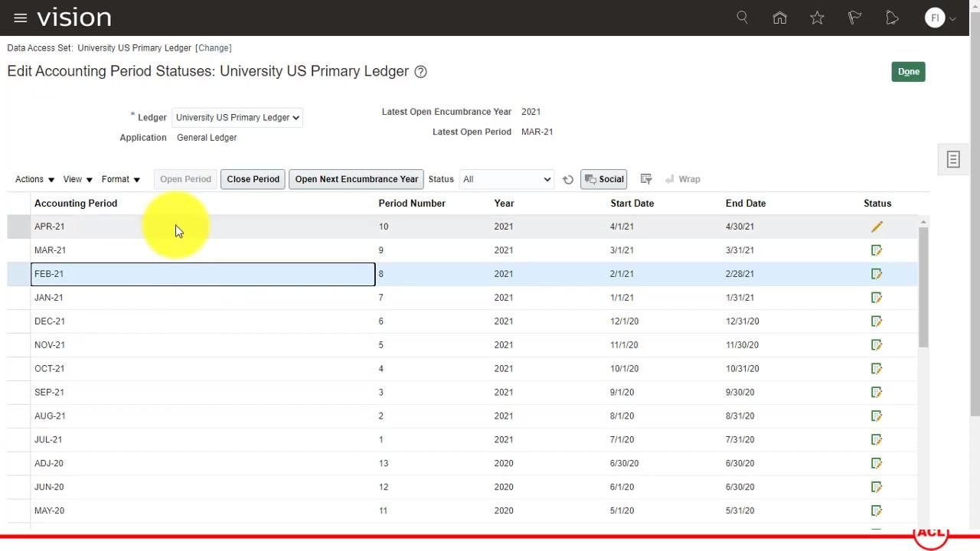The width and height of the screenshot is (980, 551).
Task: Click the Start Date column header
Action: coord(632,204)
